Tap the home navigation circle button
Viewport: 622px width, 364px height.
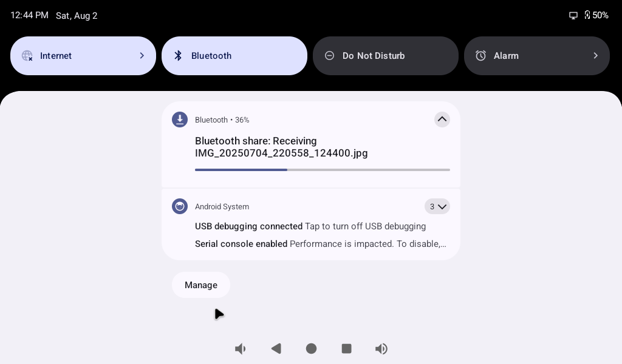(312, 349)
